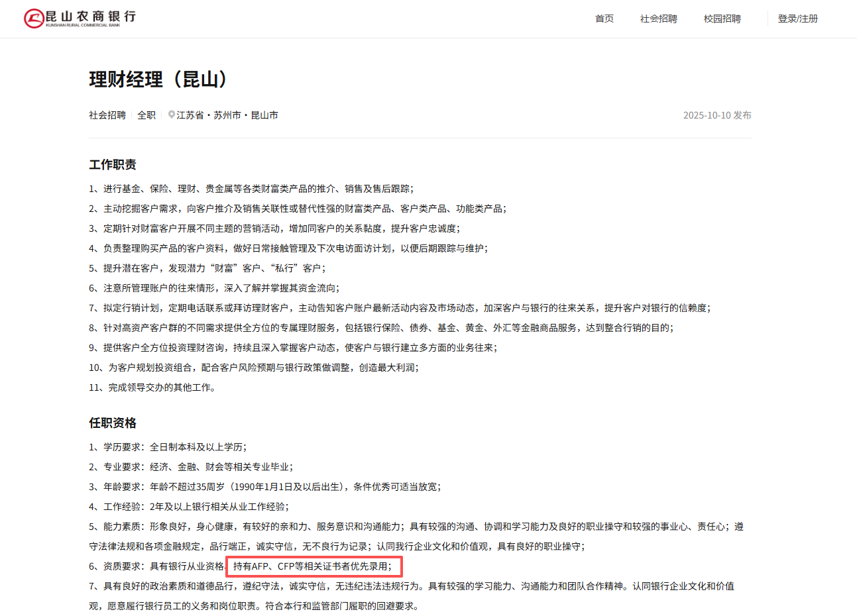This screenshot has height=616, width=857.
Task: Click duty item 1 about 基金、保险 products
Action: pos(251,189)
